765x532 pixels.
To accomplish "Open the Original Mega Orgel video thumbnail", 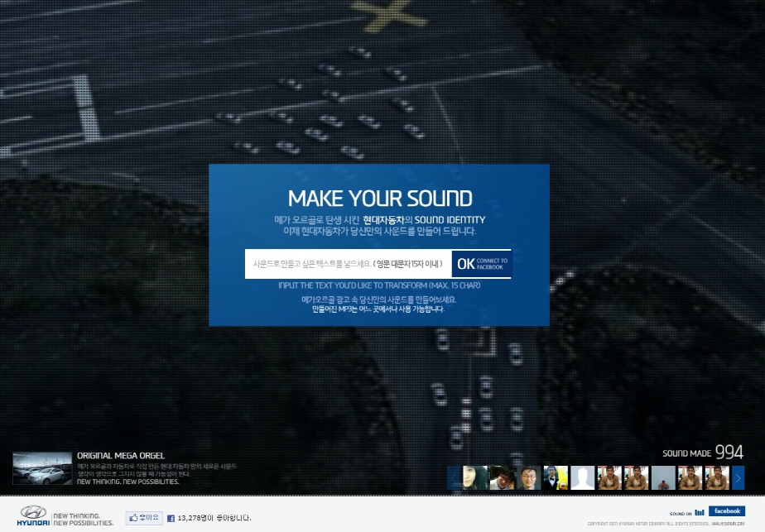I will [x=42, y=468].
